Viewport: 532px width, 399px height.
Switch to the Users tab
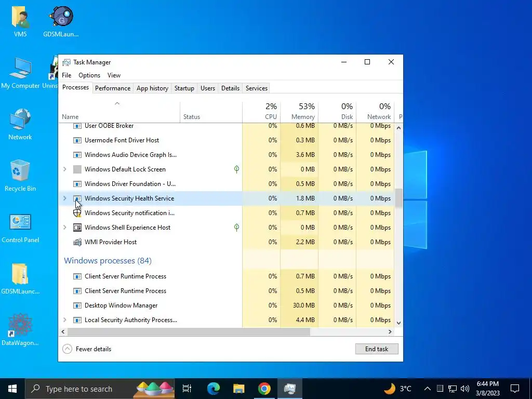coord(208,88)
